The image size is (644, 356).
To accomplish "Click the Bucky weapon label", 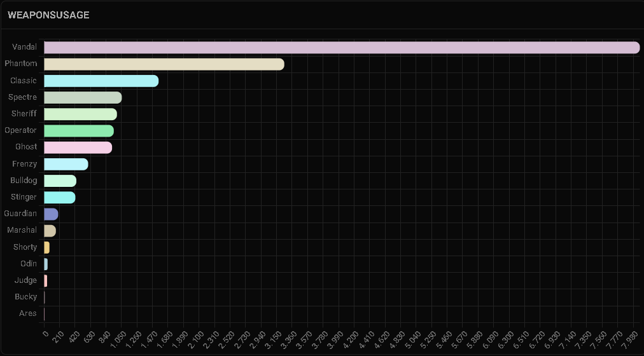I will [x=26, y=297].
